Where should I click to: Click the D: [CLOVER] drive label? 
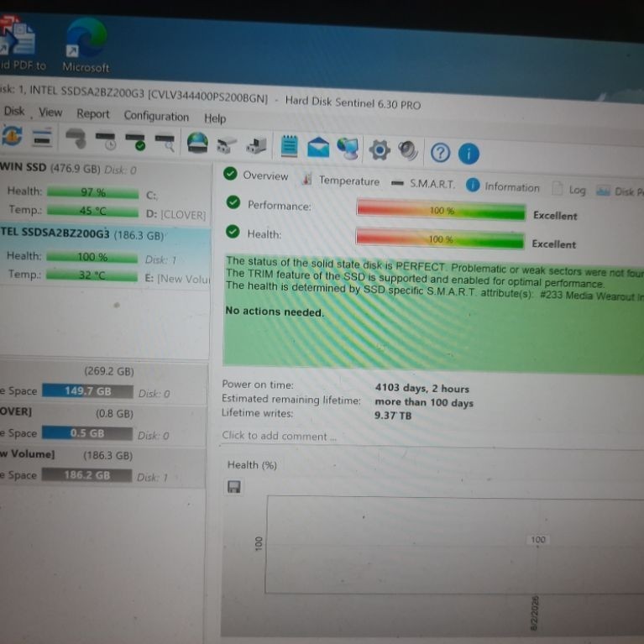click(x=175, y=214)
